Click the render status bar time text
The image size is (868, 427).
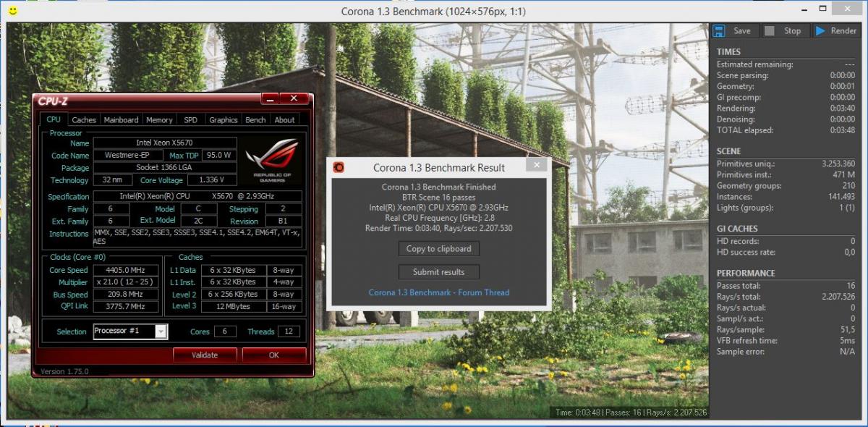coord(631,413)
